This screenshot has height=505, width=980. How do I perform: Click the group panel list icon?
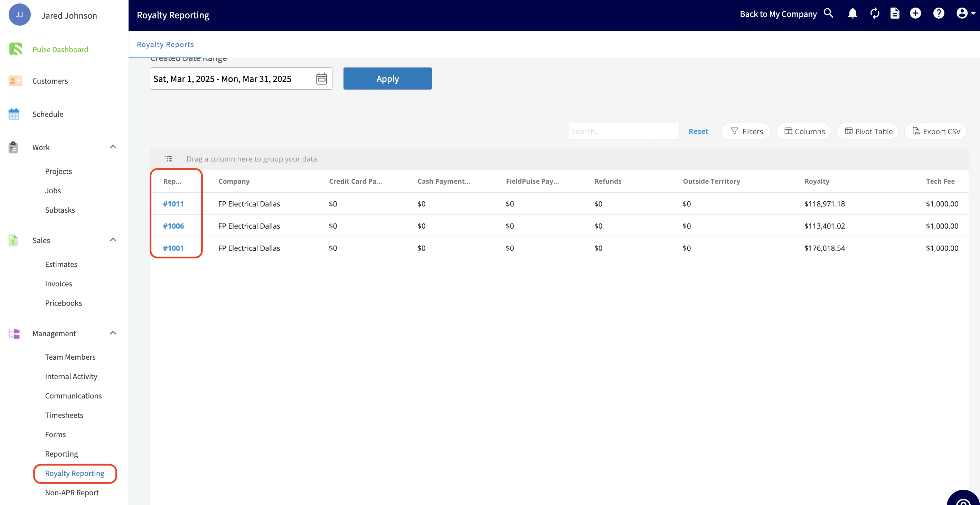[x=169, y=158]
